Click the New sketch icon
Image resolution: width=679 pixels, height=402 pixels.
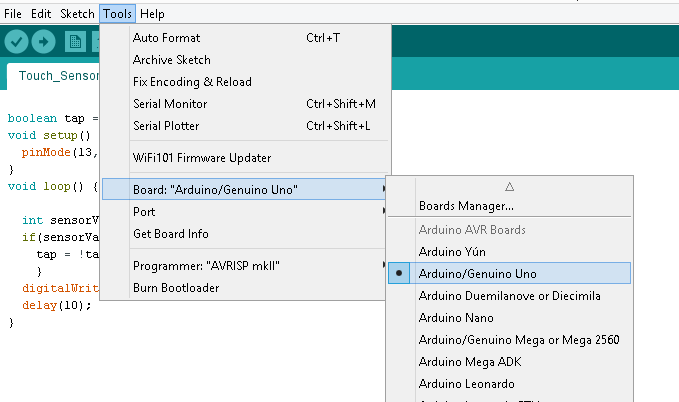75,42
